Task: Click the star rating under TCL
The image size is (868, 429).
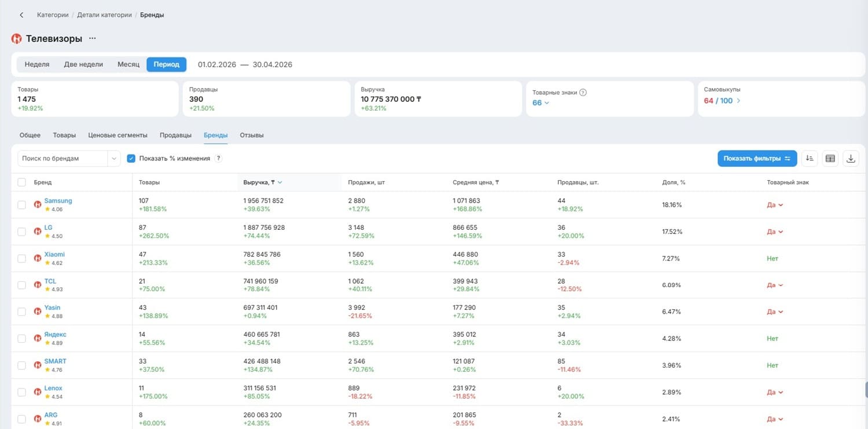Action: coord(53,289)
